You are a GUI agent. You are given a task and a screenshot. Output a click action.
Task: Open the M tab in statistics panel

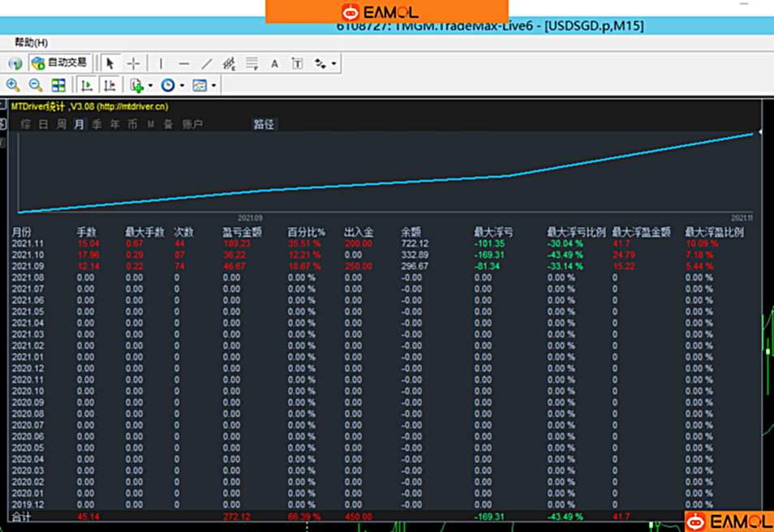point(151,124)
